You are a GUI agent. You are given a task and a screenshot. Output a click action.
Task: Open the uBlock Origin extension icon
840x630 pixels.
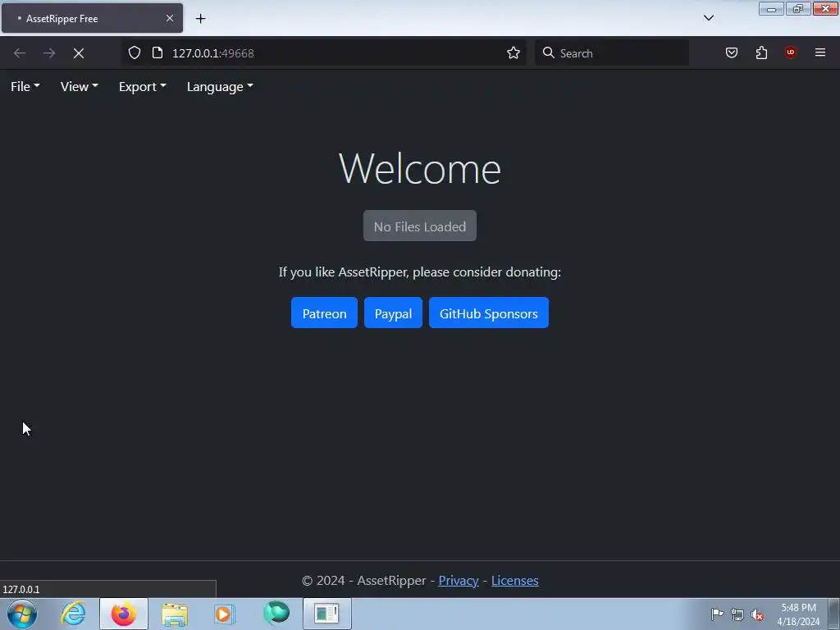coord(791,53)
